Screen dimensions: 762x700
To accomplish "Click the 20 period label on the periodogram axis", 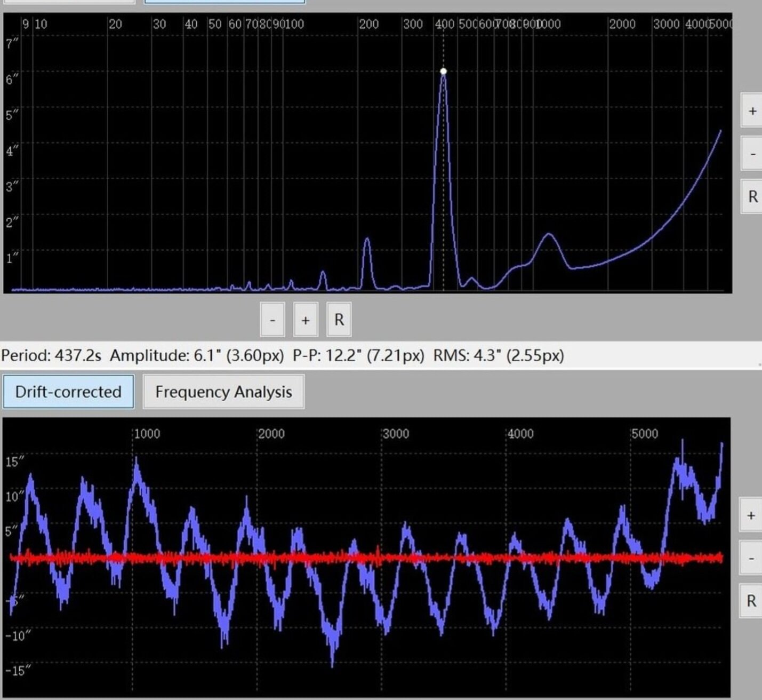I will point(115,24).
